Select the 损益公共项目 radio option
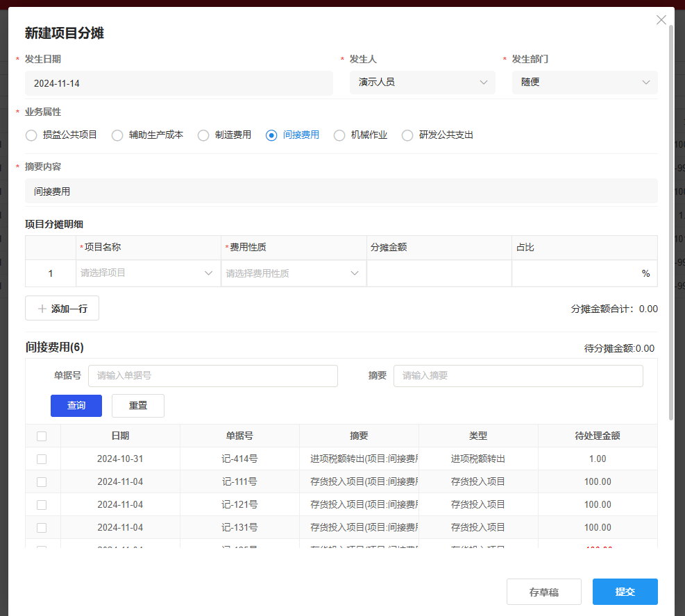 pyautogui.click(x=31, y=135)
